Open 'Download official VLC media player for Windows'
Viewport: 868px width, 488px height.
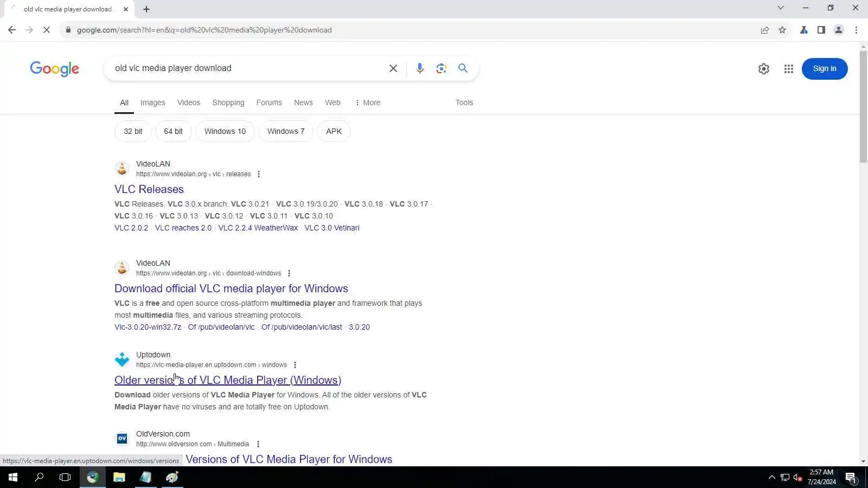pos(231,288)
